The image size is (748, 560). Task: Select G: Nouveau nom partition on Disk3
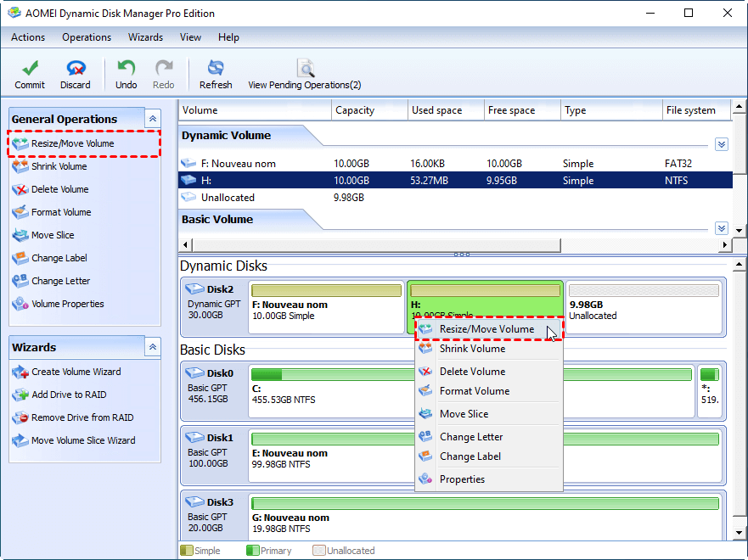coord(485,517)
